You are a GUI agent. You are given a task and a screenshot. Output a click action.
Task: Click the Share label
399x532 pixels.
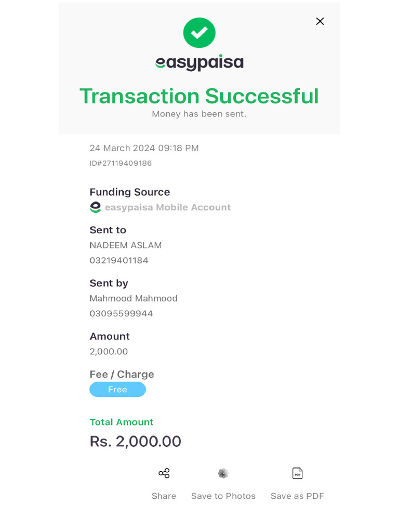click(x=164, y=496)
